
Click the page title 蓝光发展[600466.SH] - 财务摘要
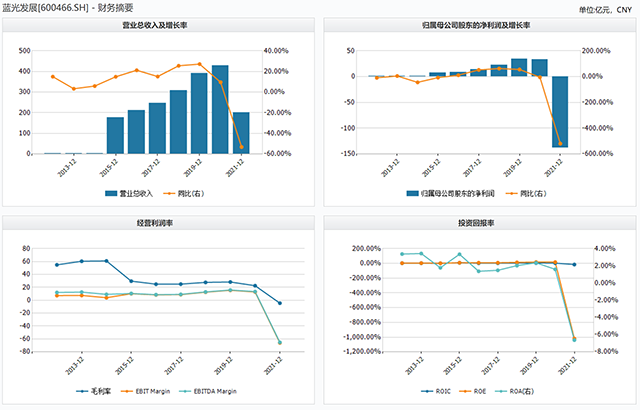pyautogui.click(x=68, y=8)
